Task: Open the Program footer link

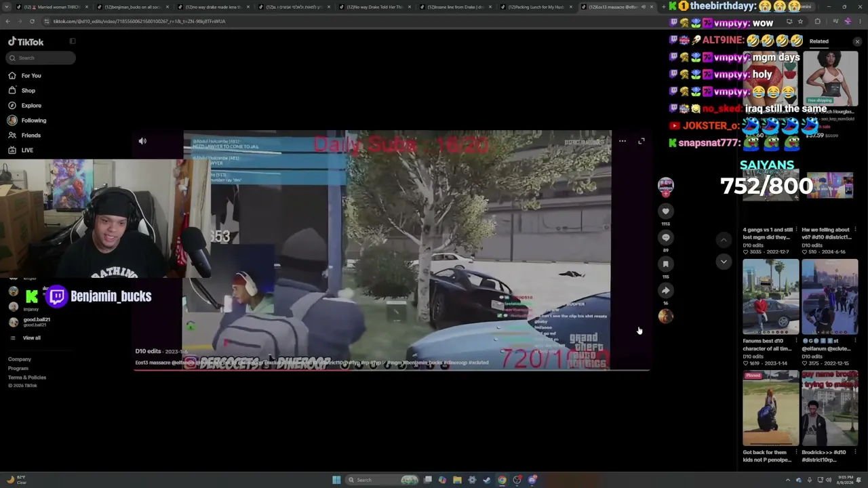Action: tap(18, 368)
